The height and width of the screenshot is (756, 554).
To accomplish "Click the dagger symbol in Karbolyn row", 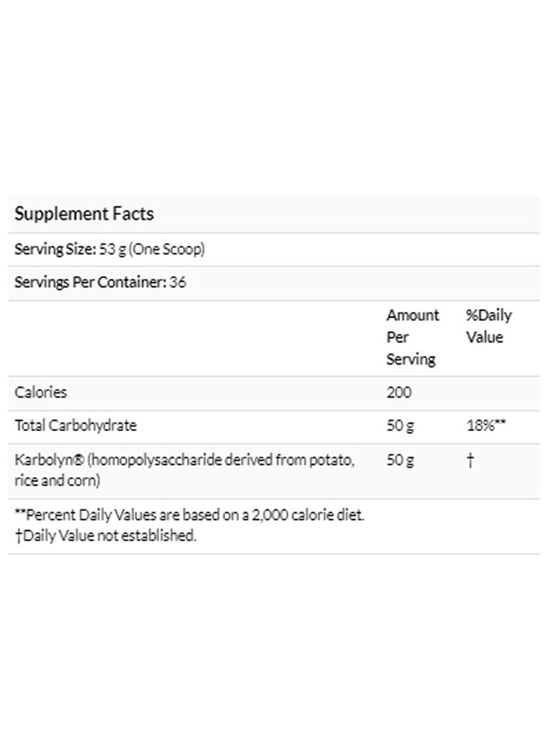I will (470, 461).
